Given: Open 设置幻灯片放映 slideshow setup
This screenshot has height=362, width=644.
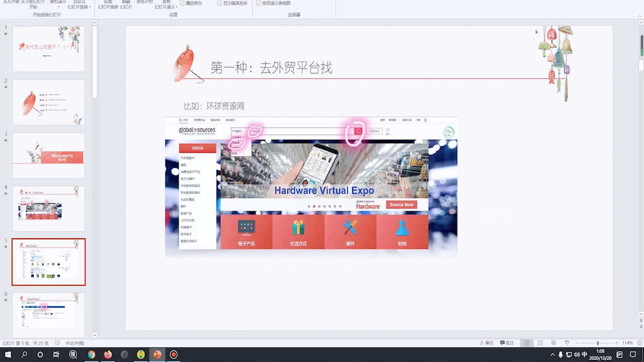Looking at the screenshot, I should tap(108, 5).
